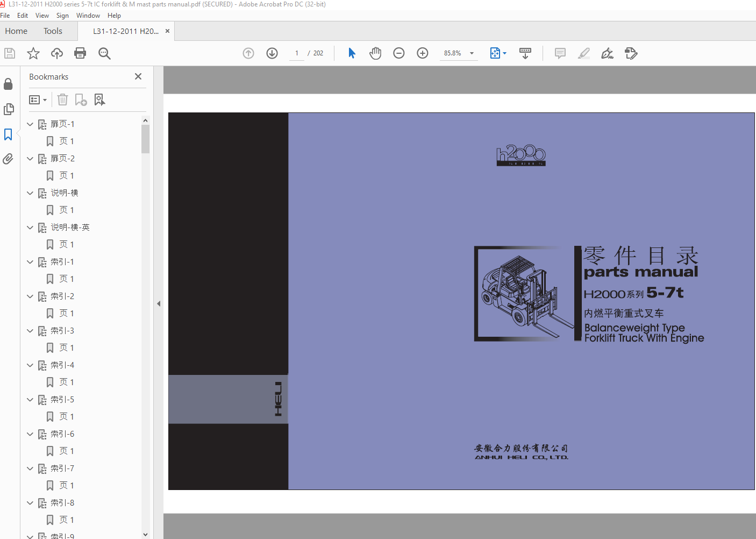Open the zoom level 85.8% dropdown
The height and width of the screenshot is (539, 756).
459,53
